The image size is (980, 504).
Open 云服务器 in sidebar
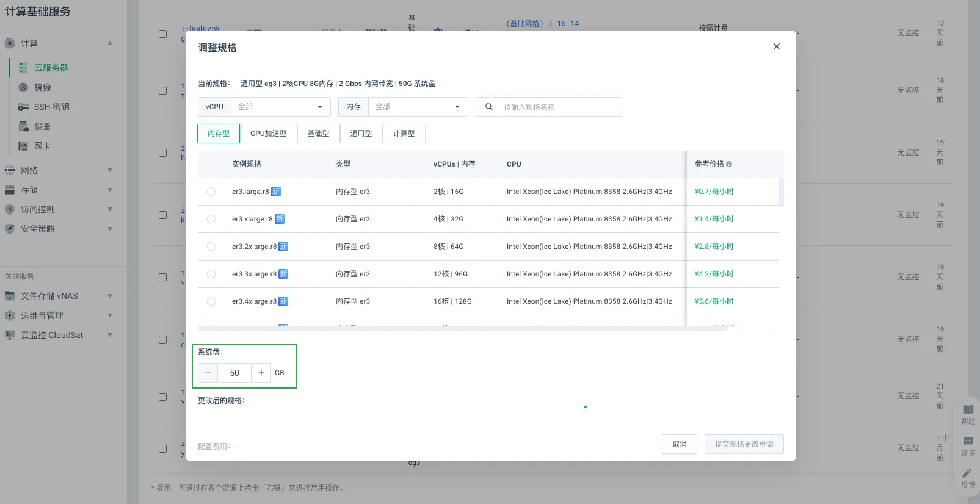click(x=51, y=68)
